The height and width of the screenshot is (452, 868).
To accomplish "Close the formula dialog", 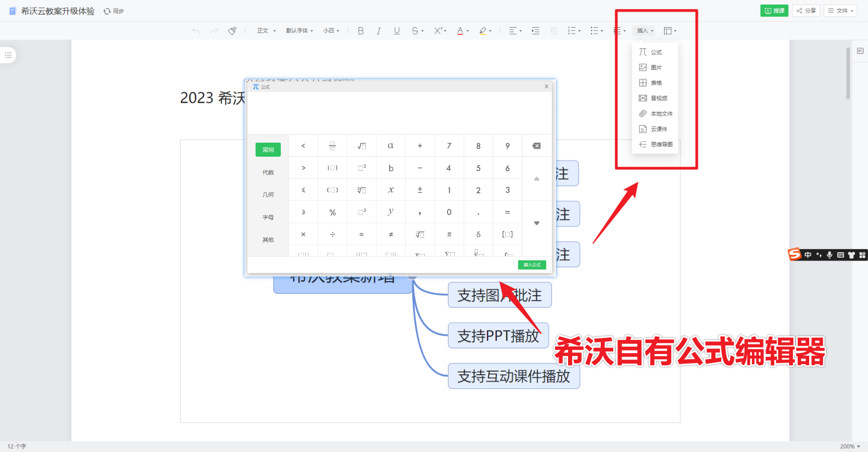I will coord(547,86).
